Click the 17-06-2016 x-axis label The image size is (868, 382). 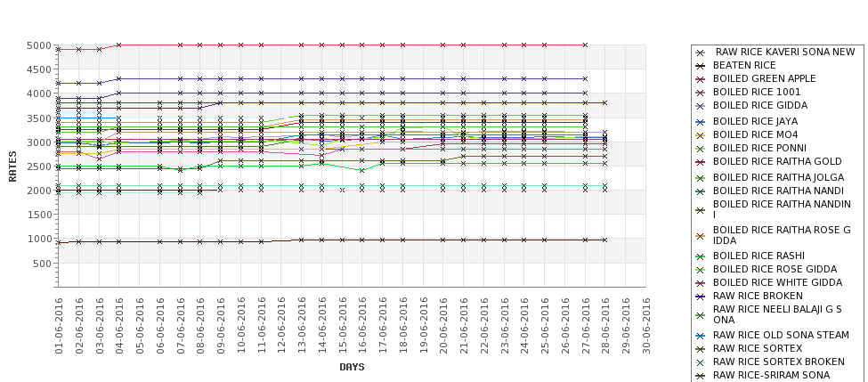(x=383, y=326)
